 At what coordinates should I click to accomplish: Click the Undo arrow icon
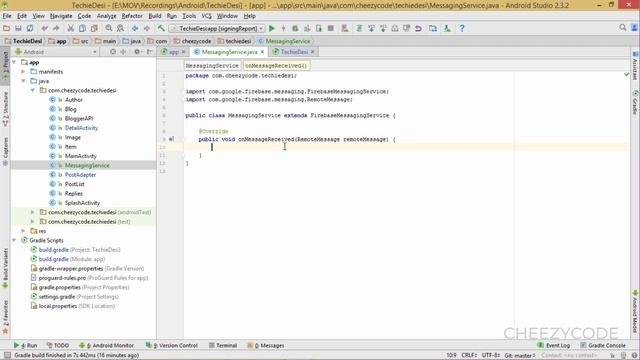click(44, 28)
